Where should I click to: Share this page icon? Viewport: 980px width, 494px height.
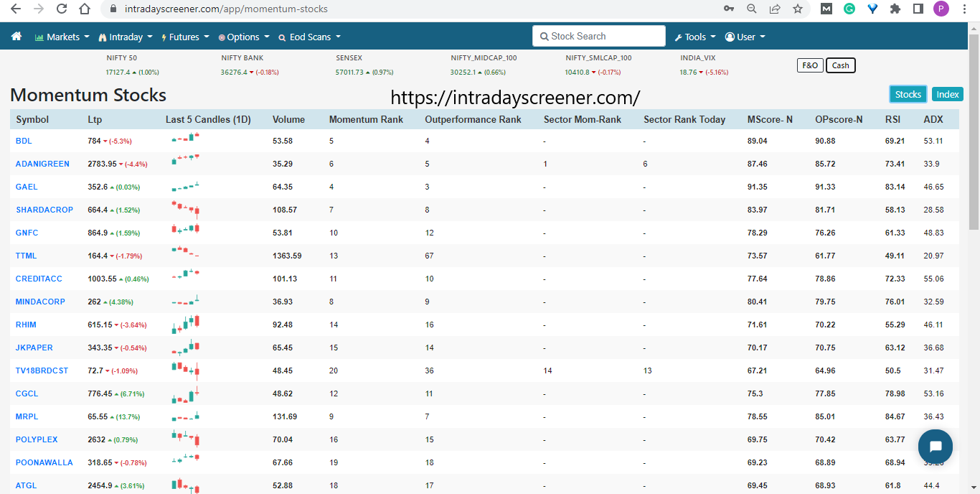(775, 9)
